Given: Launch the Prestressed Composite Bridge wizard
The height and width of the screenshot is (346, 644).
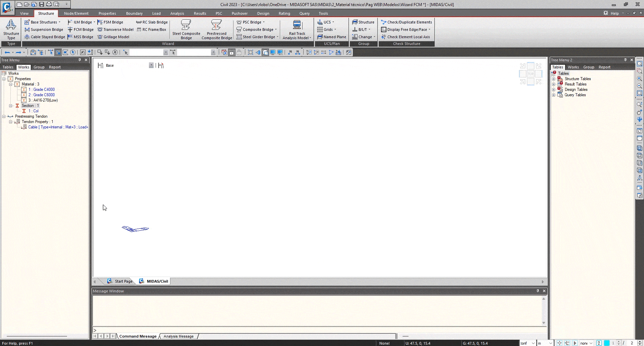Looking at the screenshot, I should (217, 30).
